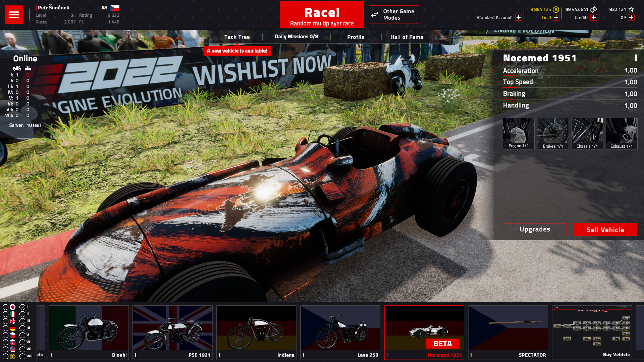Select the Tech Tree tab
The height and width of the screenshot is (362, 644).
coord(236,37)
